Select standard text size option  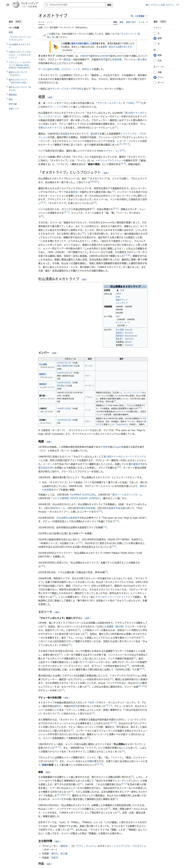point(155,38)
